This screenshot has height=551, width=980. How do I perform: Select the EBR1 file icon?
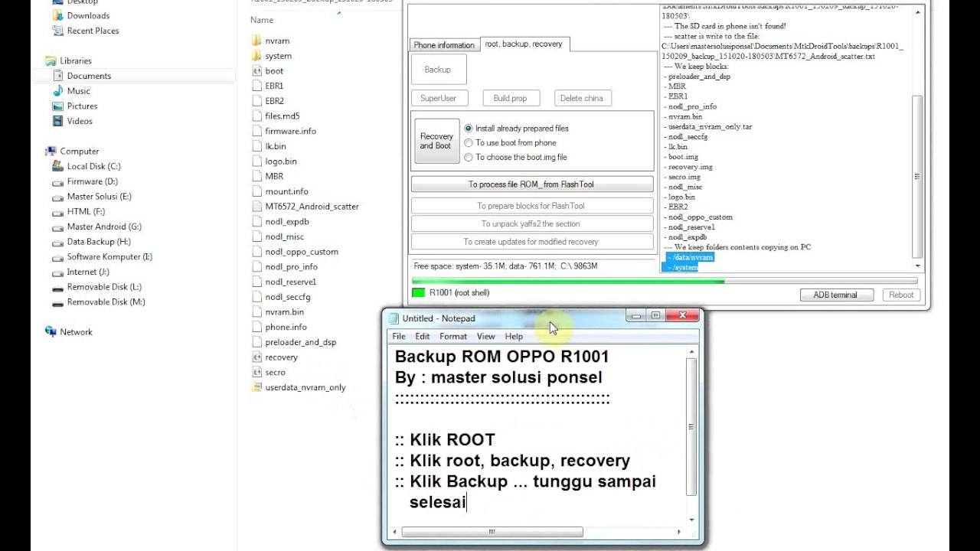[257, 86]
